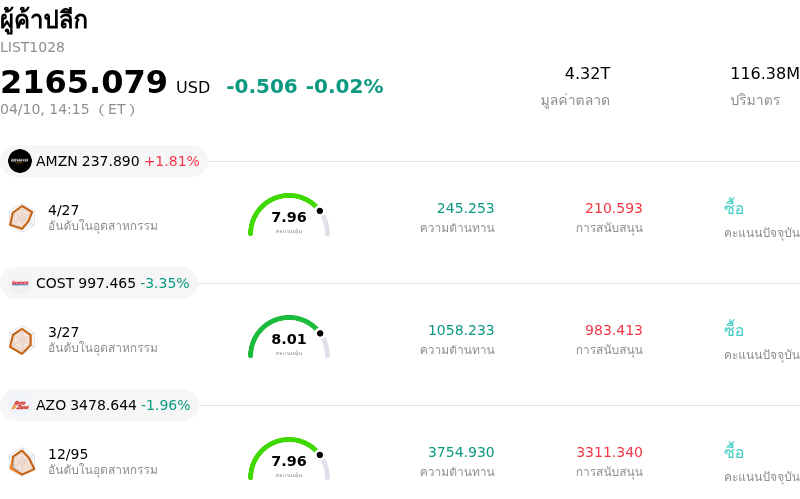
Task: Click AZO support value 3311.340
Action: coord(609,452)
